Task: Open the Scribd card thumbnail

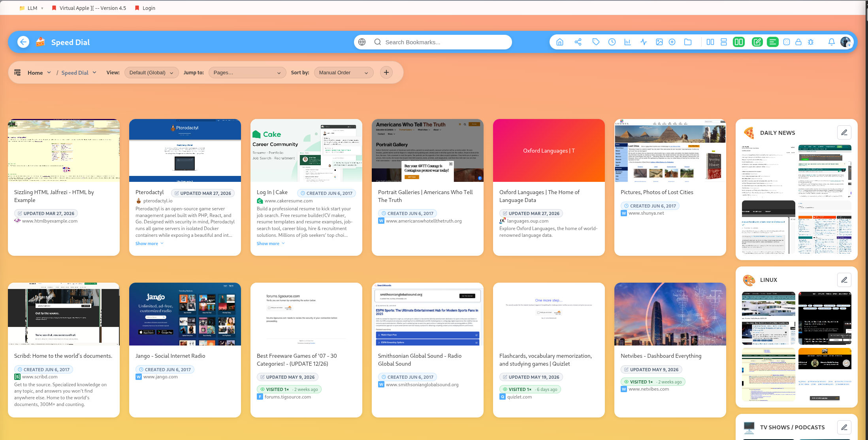Action: (64, 314)
